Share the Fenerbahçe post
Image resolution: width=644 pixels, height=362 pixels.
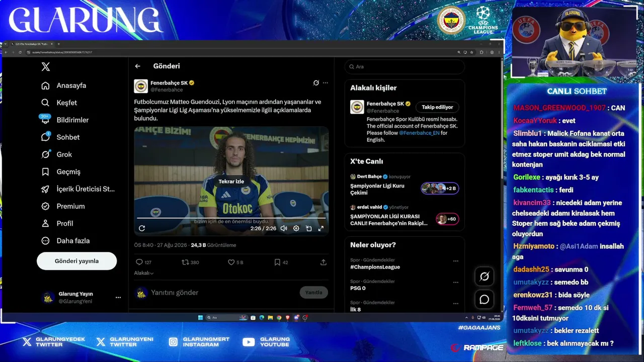(324, 262)
